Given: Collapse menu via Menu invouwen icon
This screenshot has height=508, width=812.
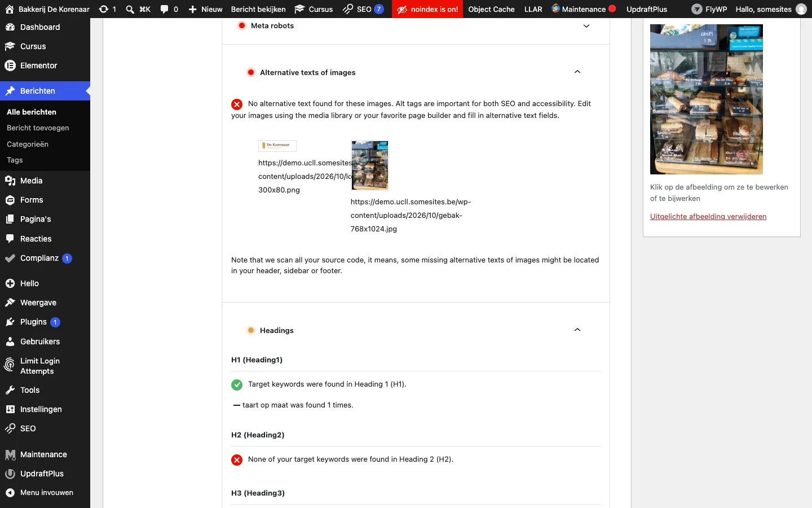Looking at the screenshot, I should tap(10, 493).
